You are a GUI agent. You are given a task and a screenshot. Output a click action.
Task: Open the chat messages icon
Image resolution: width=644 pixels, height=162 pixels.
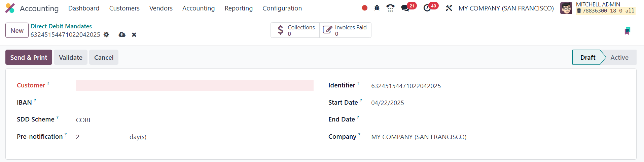(x=405, y=8)
